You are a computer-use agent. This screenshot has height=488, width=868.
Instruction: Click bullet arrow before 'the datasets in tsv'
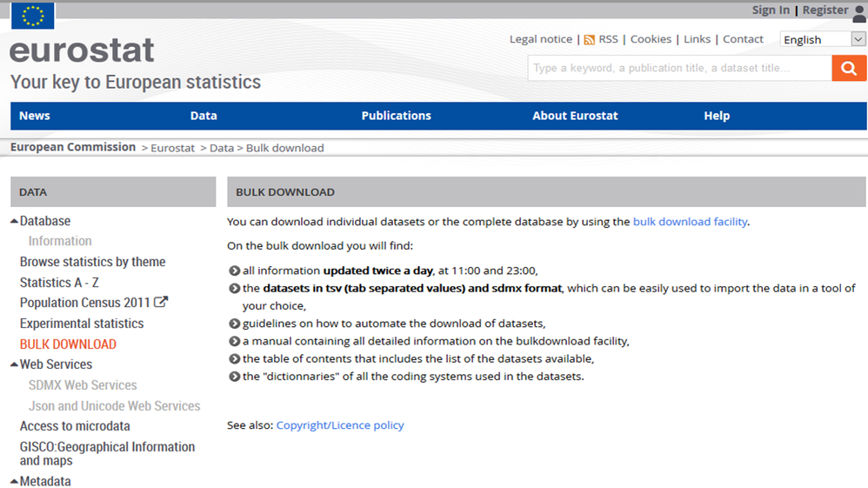click(x=234, y=289)
